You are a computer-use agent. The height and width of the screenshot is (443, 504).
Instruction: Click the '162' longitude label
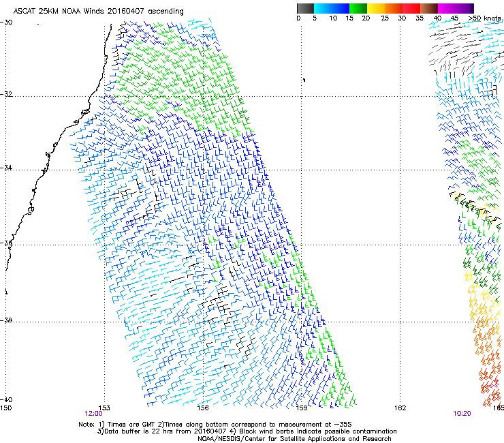coord(400,408)
